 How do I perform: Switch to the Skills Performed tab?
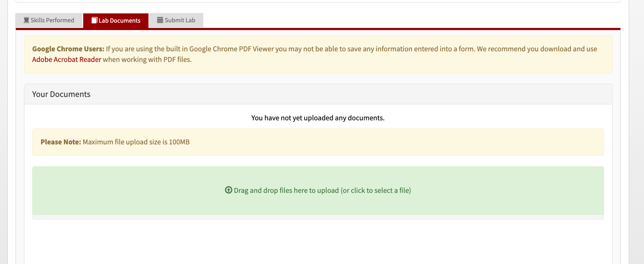49,20
